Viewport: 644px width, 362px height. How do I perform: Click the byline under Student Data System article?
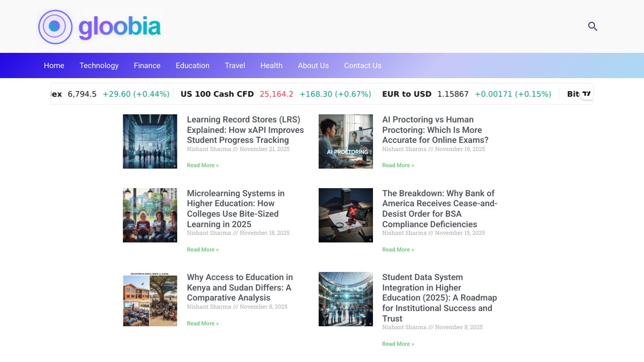click(x=433, y=327)
